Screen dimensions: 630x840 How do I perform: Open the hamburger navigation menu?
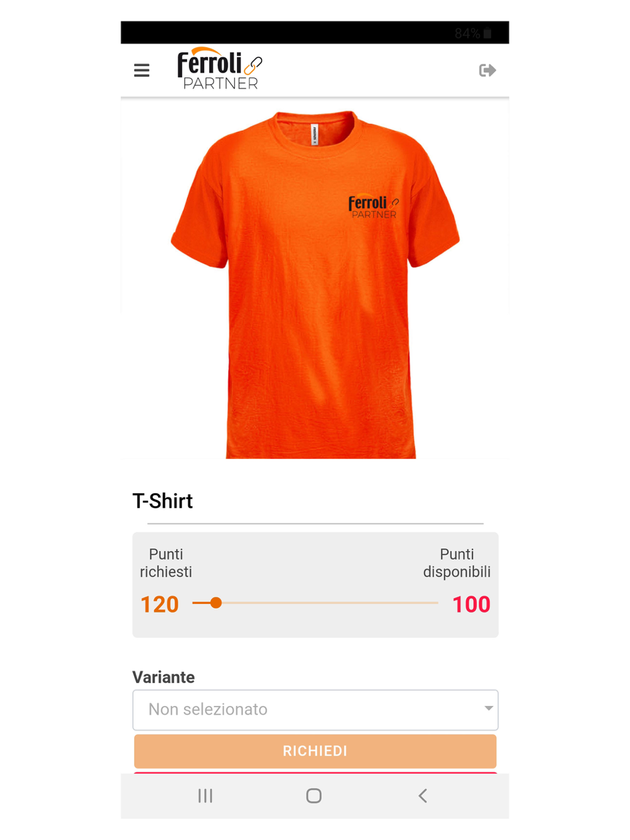click(142, 71)
